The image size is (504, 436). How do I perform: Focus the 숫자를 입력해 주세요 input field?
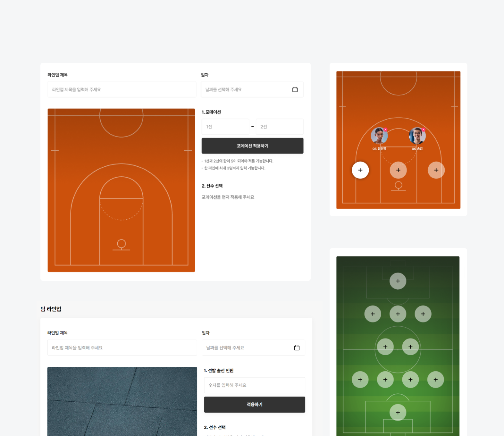[x=255, y=385]
